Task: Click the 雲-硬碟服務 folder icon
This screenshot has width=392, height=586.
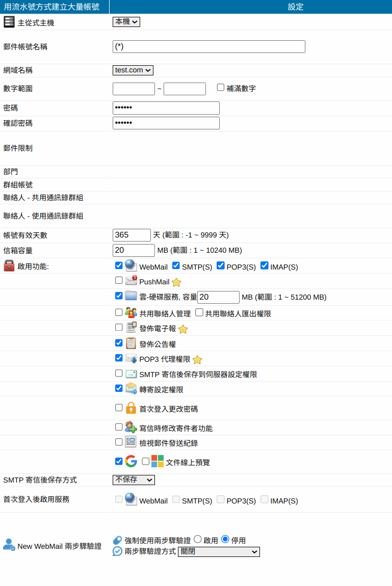Action: point(132,296)
